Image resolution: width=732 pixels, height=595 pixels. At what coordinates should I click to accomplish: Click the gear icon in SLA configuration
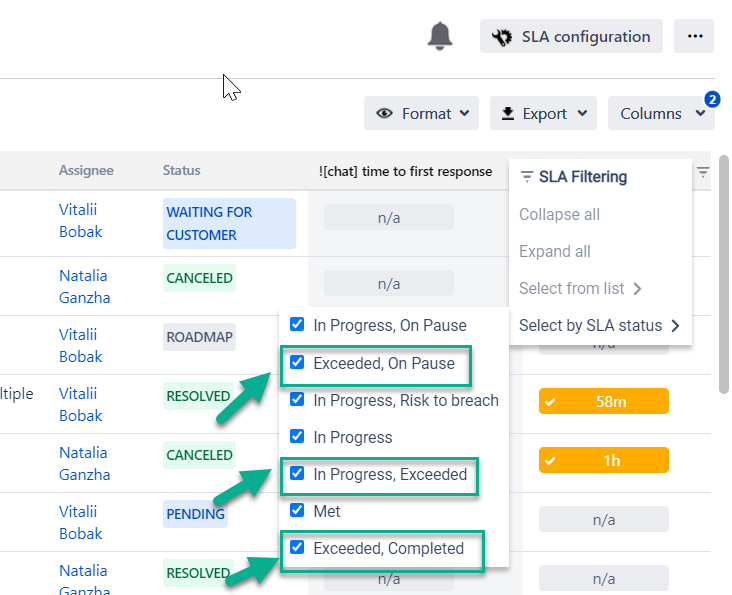click(x=502, y=37)
